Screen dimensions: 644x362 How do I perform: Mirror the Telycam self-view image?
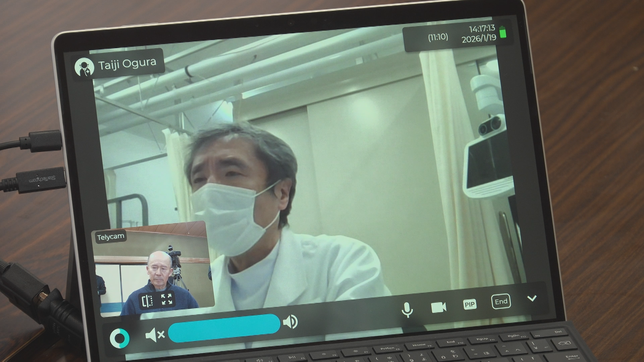coord(147,301)
